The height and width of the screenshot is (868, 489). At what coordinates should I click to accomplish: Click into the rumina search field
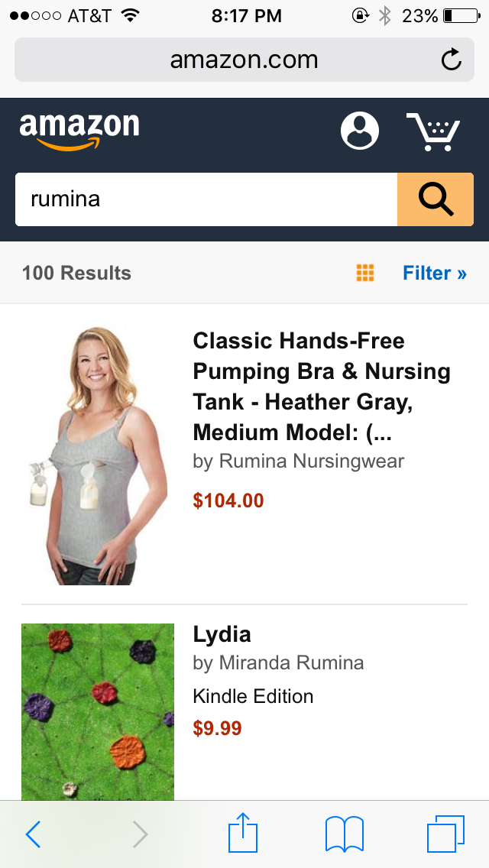(x=206, y=199)
